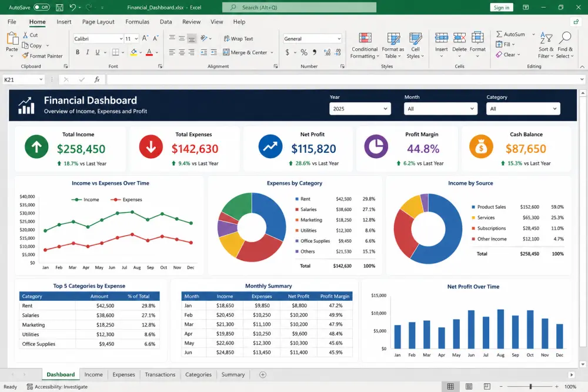Screen dimensions: 588x392
Task: Open Format as Table gallery
Action: (x=393, y=45)
